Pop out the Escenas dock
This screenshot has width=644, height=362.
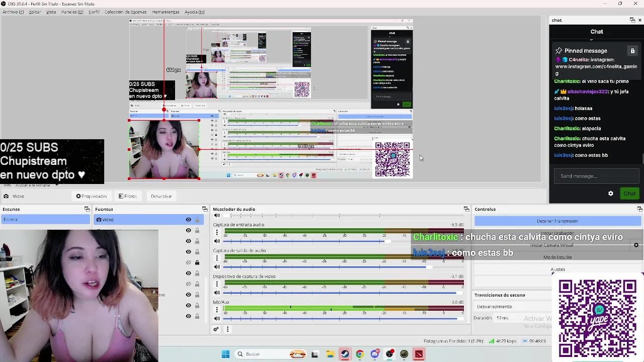[87, 209]
